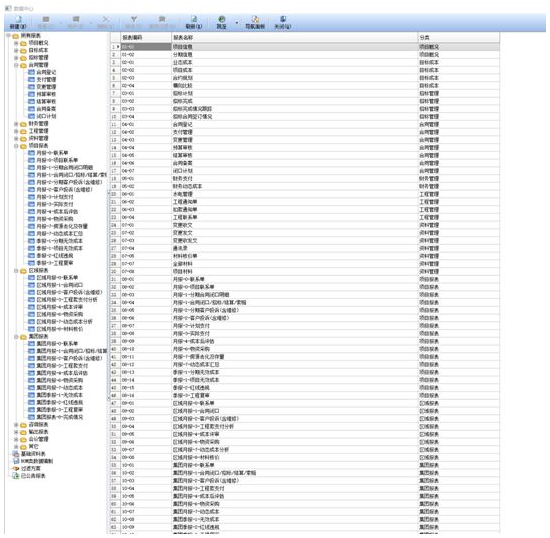The height and width of the screenshot is (538, 550).
Task: Sort by 报表编码 column header
Action: [146, 38]
